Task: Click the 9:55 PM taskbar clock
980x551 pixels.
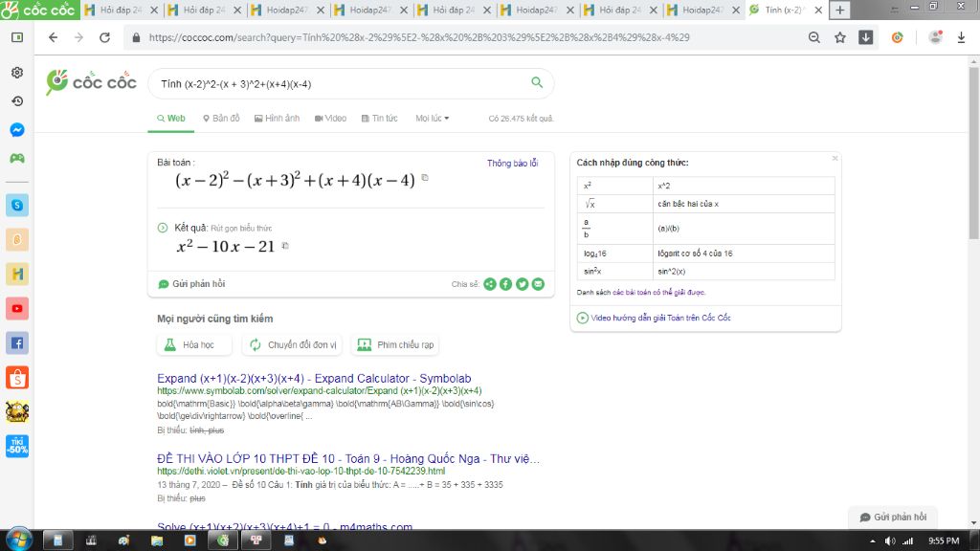Action: 944,541
